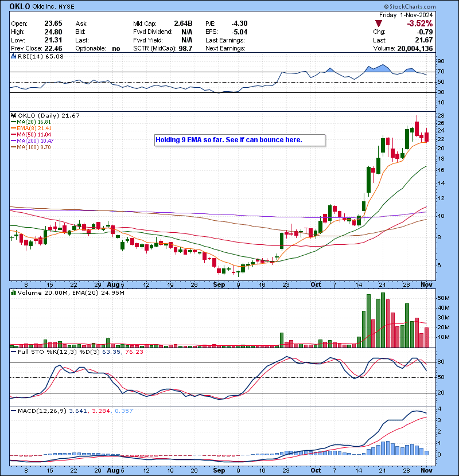Click the Fwd Yield N/A value
Image resolution: width=459 pixels, height=476 pixels.
tap(187, 40)
